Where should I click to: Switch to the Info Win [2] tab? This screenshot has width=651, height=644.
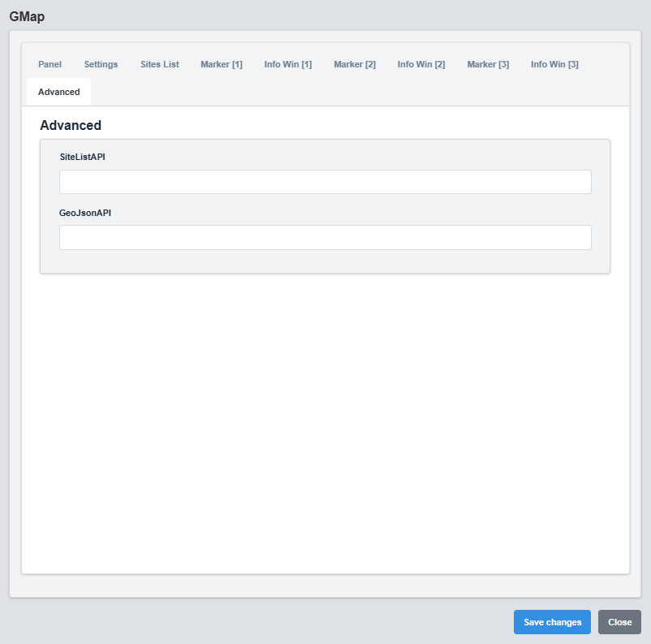click(x=420, y=64)
